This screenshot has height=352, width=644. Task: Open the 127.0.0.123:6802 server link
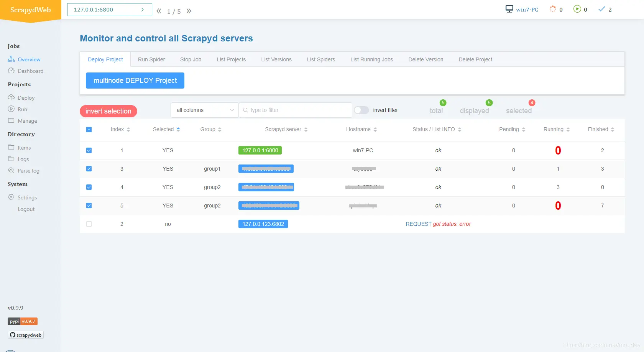[x=263, y=224]
